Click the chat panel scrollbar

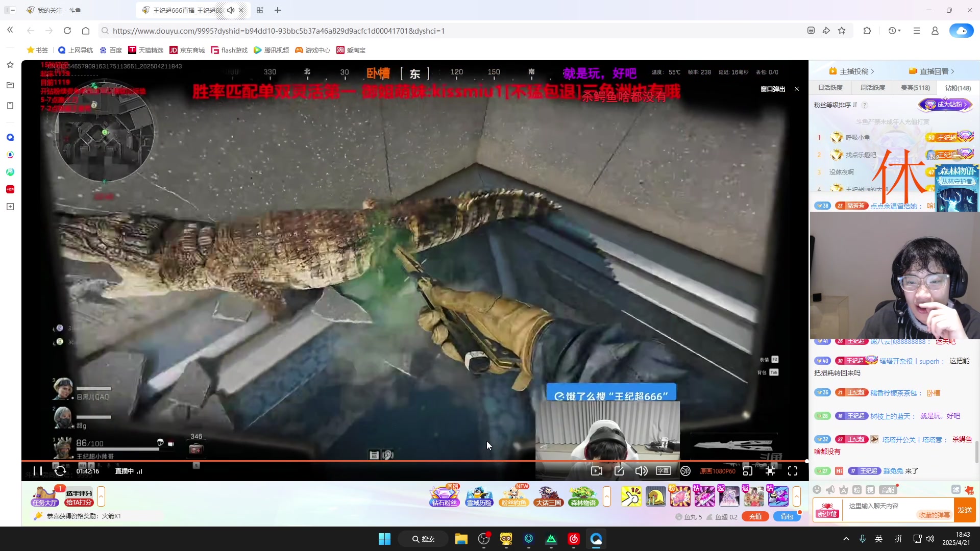(x=976, y=452)
